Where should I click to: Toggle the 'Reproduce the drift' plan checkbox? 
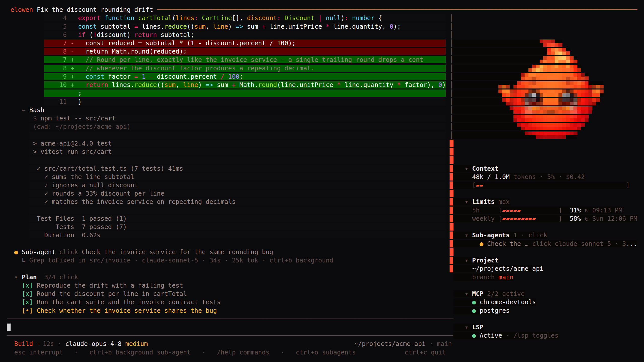(27, 286)
